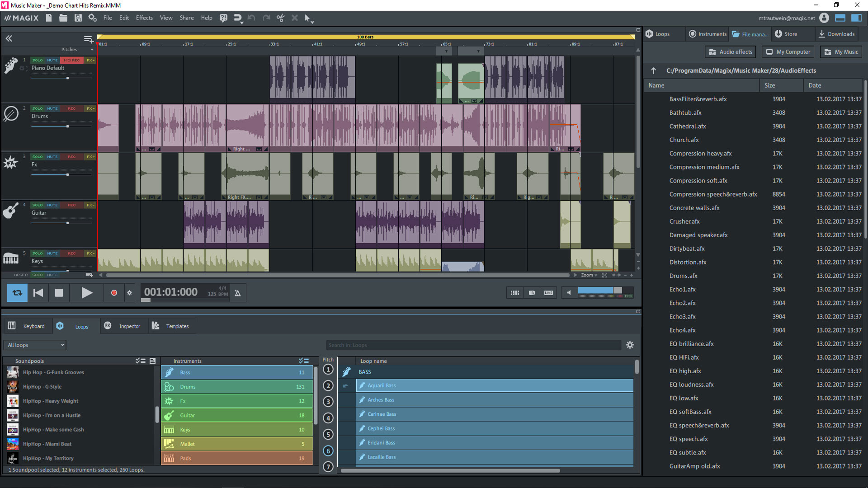This screenshot has width=868, height=488.
Task: Click the save project icon
Action: pos(78,18)
